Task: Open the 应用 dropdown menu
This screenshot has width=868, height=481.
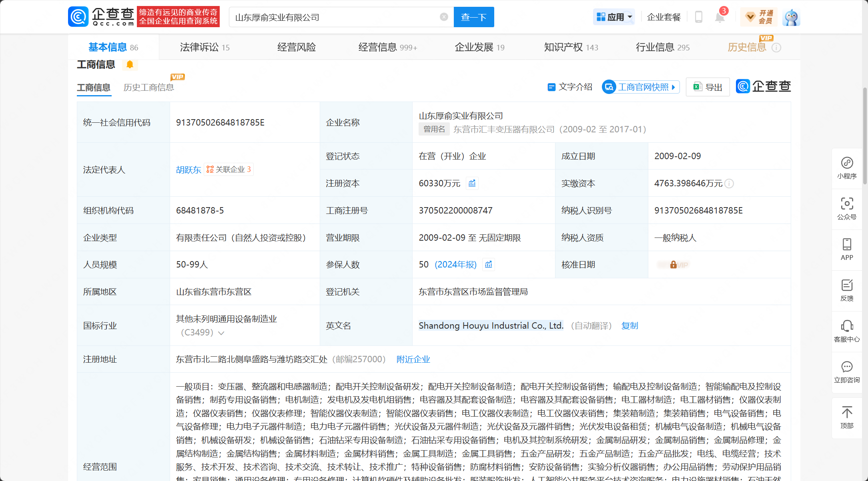Action: pos(614,17)
